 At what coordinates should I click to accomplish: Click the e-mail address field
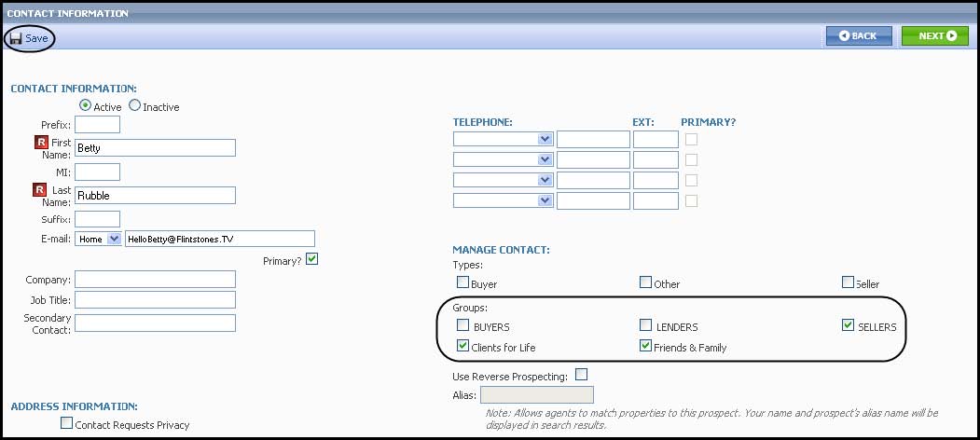pos(220,239)
